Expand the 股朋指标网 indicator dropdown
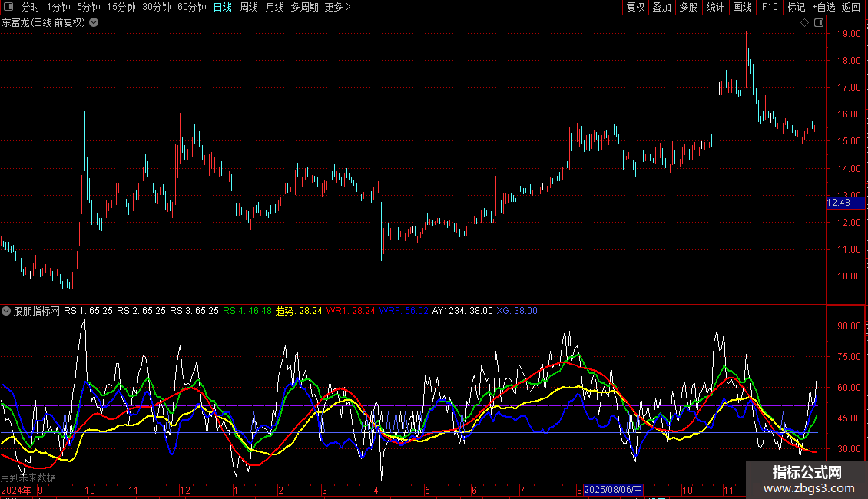 (6, 311)
